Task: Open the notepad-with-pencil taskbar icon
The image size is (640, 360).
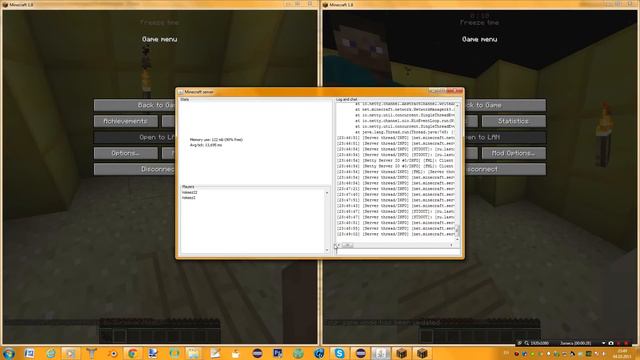Action: point(215,353)
